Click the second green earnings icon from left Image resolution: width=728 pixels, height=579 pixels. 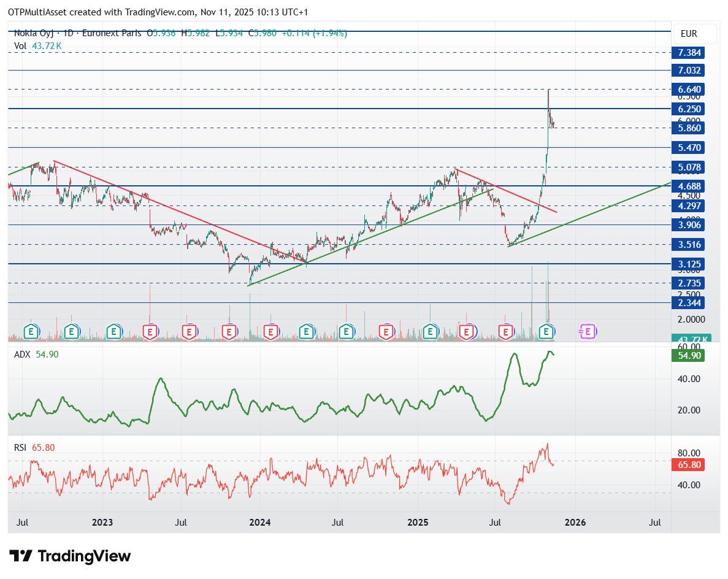(x=71, y=332)
